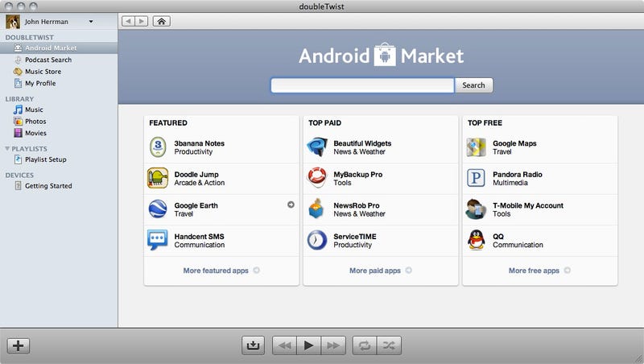Open the Beautiful Widgets title
The height and width of the screenshot is (364, 644).
point(362,143)
